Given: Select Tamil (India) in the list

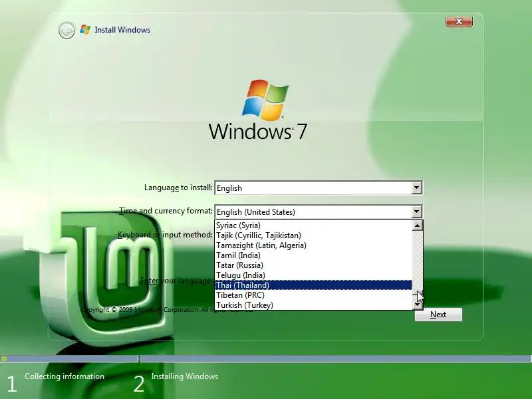Looking at the screenshot, I should click(x=313, y=255).
